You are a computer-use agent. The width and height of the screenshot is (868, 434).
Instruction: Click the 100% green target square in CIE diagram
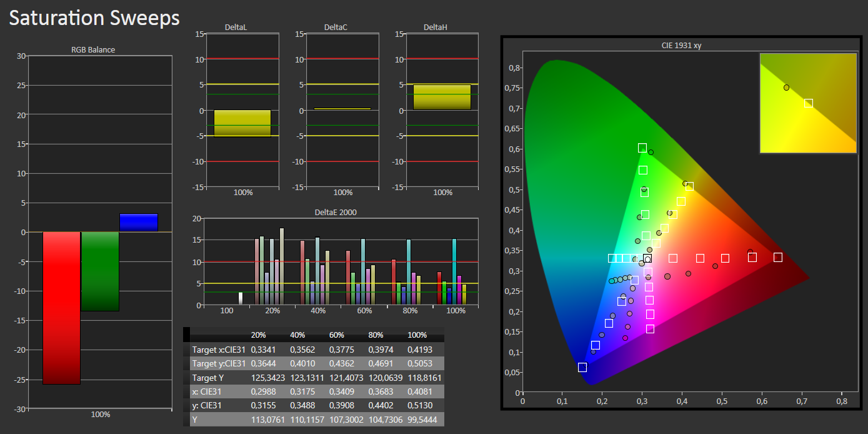[642, 148]
